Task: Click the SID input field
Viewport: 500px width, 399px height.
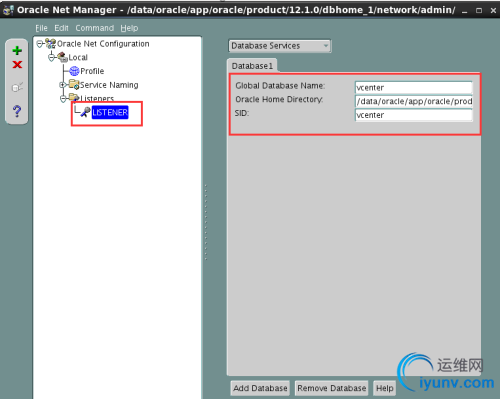Action: pos(414,115)
